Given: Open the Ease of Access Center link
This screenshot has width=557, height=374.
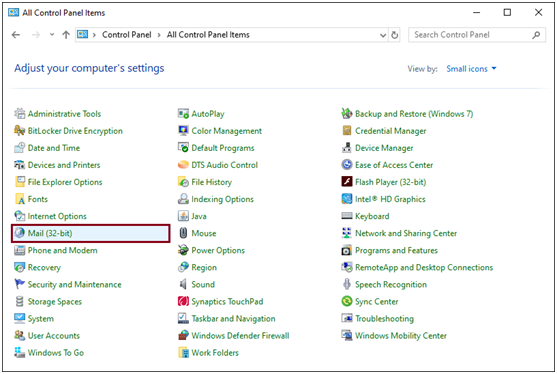Looking at the screenshot, I should click(x=394, y=165).
